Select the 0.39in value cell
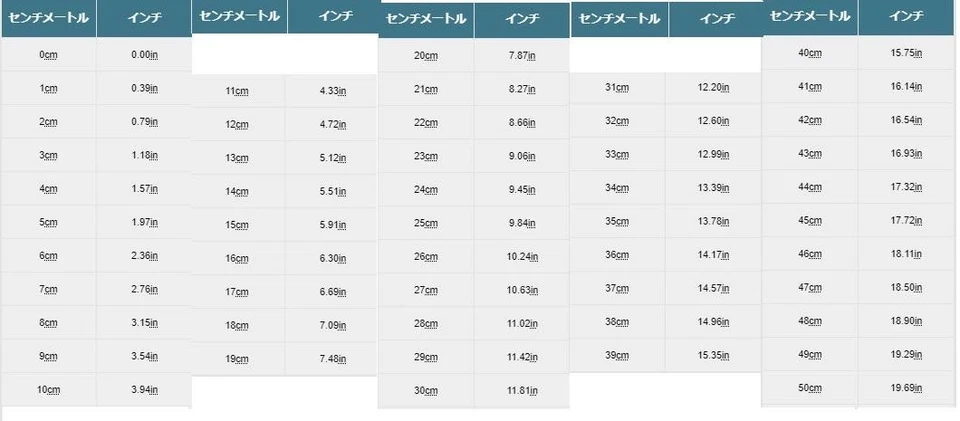This screenshot has height=421, width=960. [x=144, y=88]
